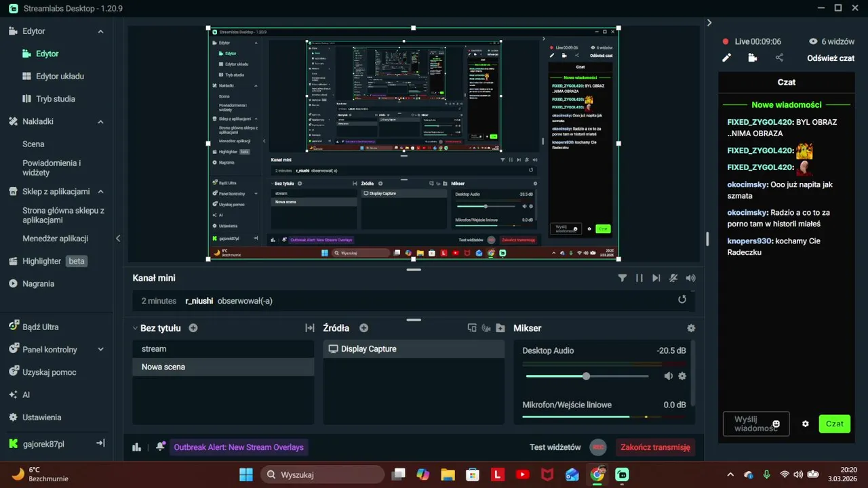Image resolution: width=868 pixels, height=488 pixels.
Task: Open the notifications bell
Action: (160, 447)
